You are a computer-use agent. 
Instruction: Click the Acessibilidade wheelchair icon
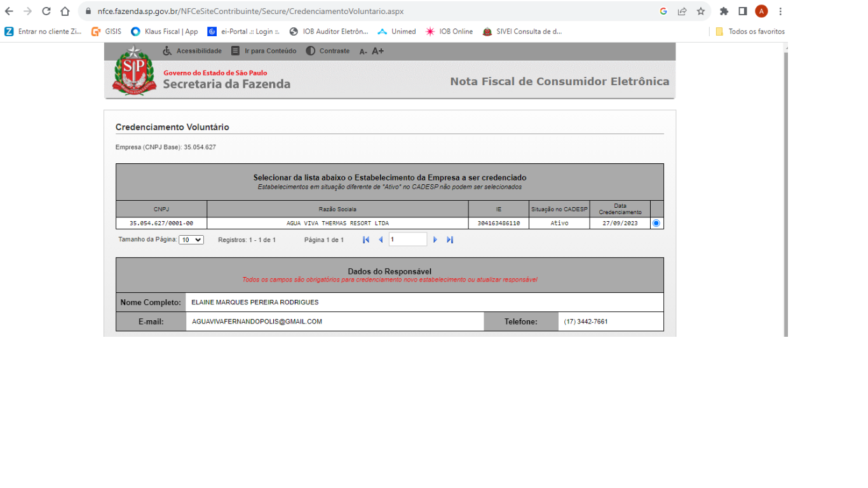(167, 51)
